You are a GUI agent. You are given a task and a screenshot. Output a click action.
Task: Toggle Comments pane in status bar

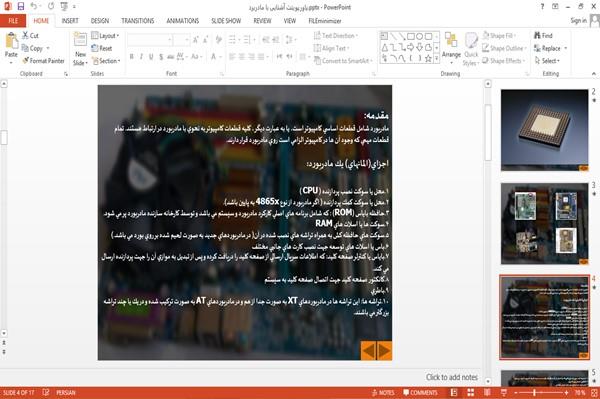pyautogui.click(x=420, y=392)
